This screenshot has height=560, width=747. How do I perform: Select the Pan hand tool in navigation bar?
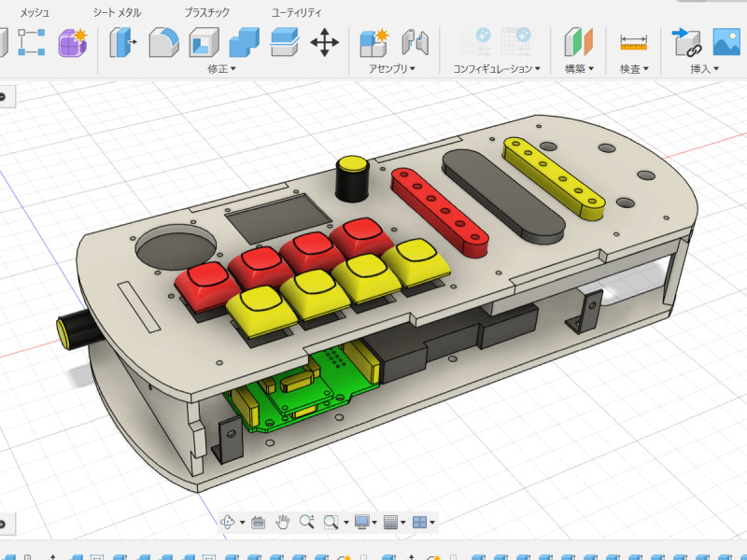tap(282, 522)
